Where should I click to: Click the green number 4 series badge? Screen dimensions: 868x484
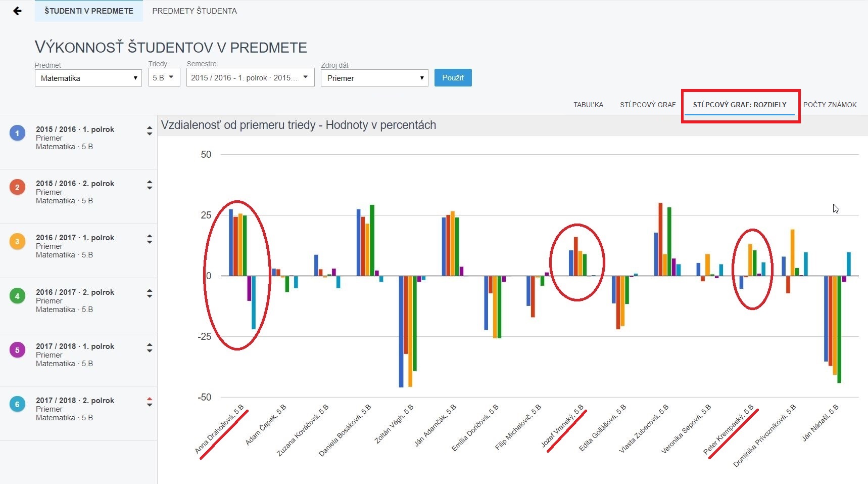[x=17, y=296]
